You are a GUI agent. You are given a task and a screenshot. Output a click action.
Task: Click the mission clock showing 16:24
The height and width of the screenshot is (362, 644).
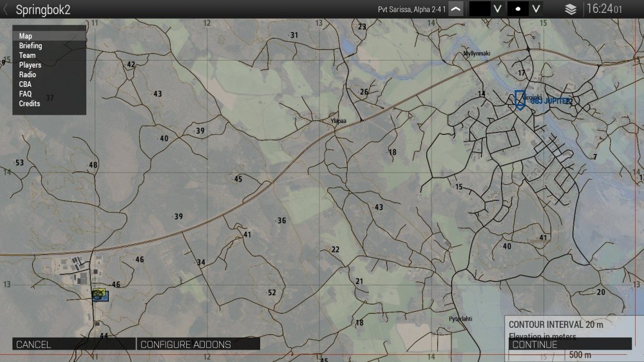click(x=604, y=9)
